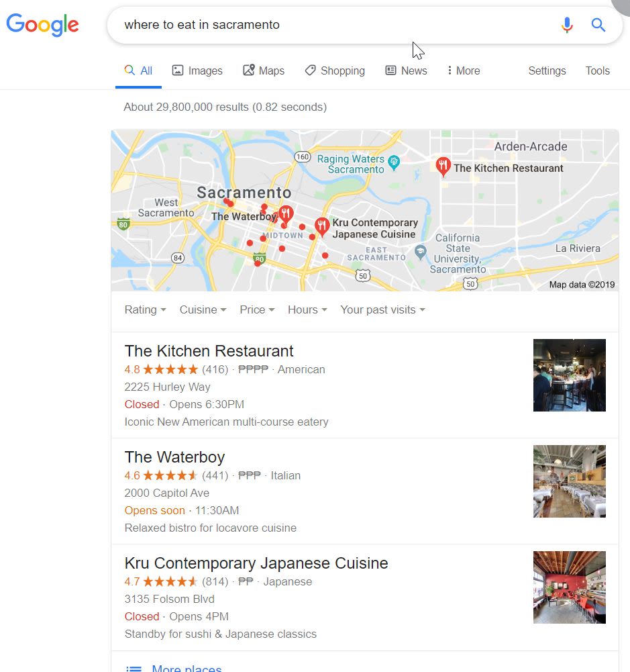Expand the Price filter dropdown
Viewport: 630px width, 672px height.
(257, 309)
